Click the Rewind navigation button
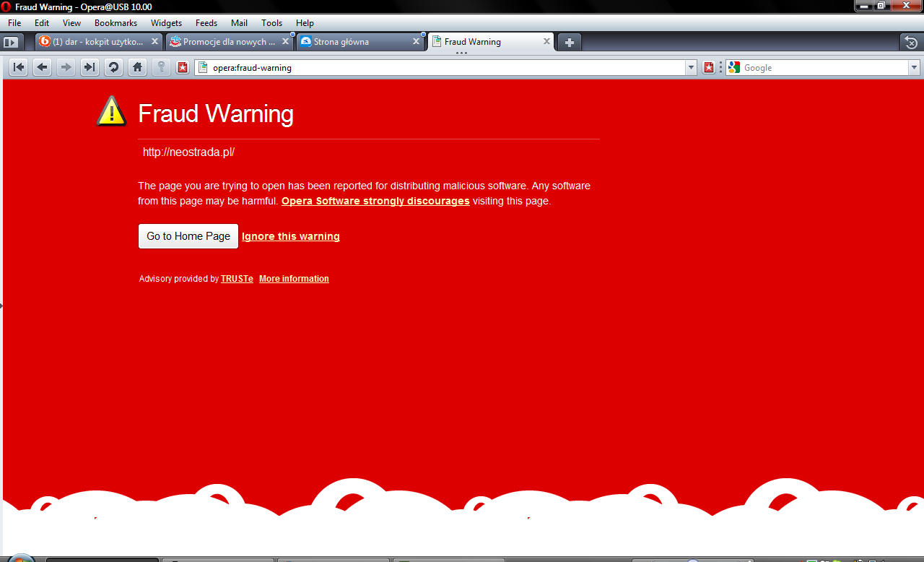924x562 pixels. coord(19,67)
